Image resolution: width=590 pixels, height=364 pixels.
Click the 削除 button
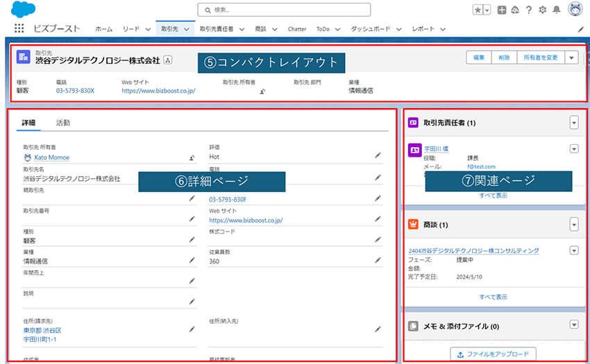coord(504,58)
